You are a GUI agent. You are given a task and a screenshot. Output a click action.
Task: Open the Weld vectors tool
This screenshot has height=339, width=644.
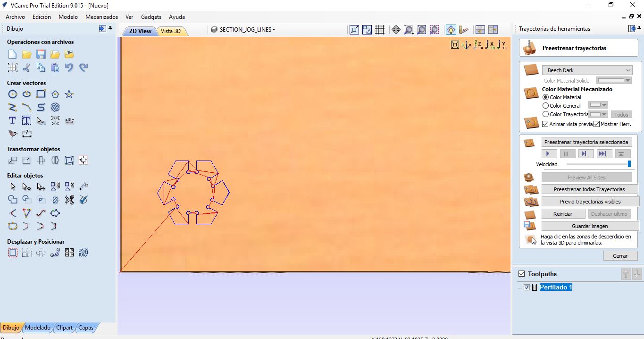(13, 200)
